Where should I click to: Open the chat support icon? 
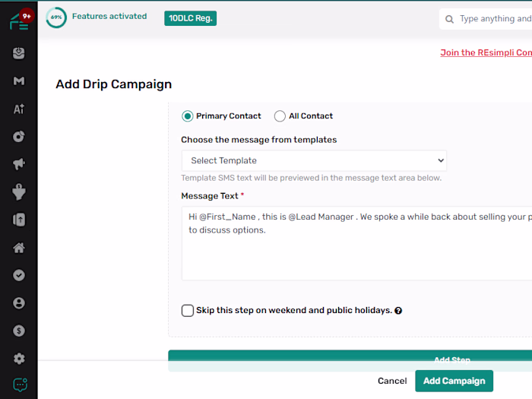click(20, 385)
